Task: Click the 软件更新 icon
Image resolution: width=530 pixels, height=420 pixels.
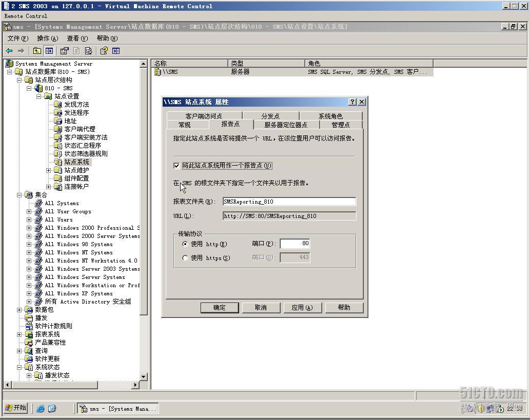Action: (29, 359)
